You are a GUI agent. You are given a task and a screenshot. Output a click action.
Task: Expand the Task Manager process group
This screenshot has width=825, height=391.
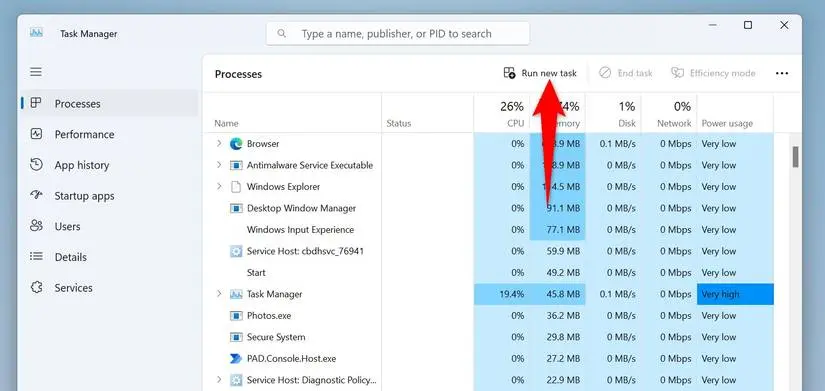pyautogui.click(x=219, y=294)
